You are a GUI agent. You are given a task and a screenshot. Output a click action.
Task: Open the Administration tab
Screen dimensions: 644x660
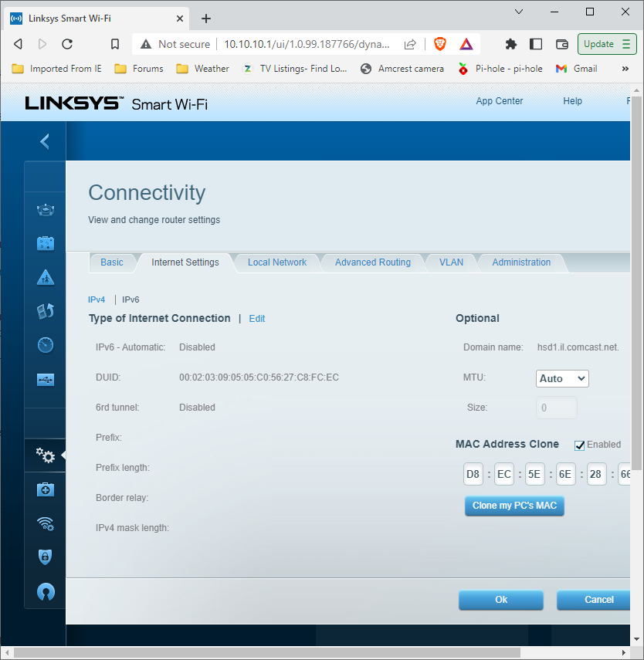pyautogui.click(x=521, y=262)
